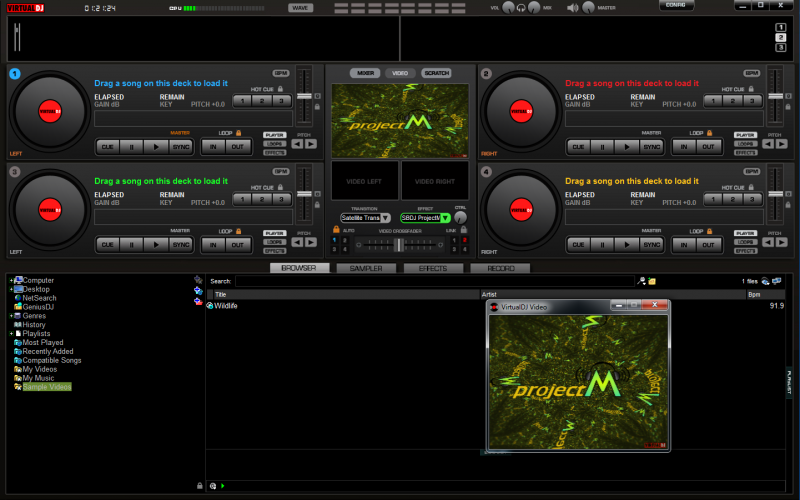Viewport: 800px width, 500px height.
Task: Open the video Effect dropdown arrow
Action: tap(445, 218)
